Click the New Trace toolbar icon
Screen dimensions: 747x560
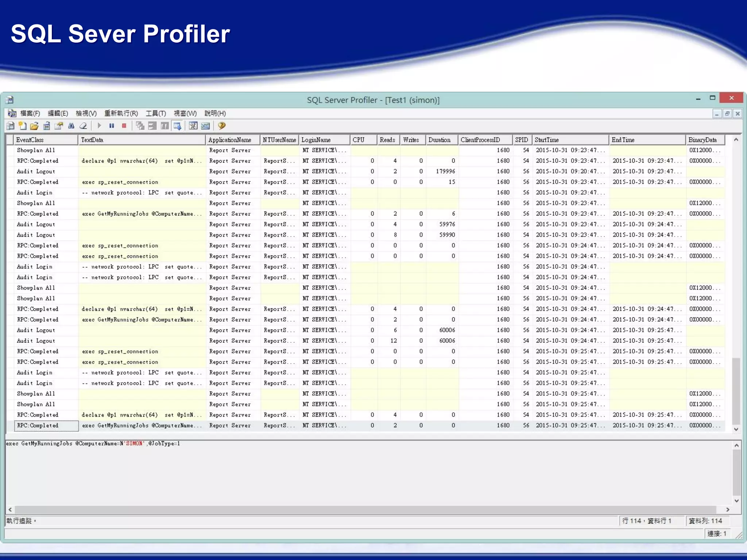point(11,126)
